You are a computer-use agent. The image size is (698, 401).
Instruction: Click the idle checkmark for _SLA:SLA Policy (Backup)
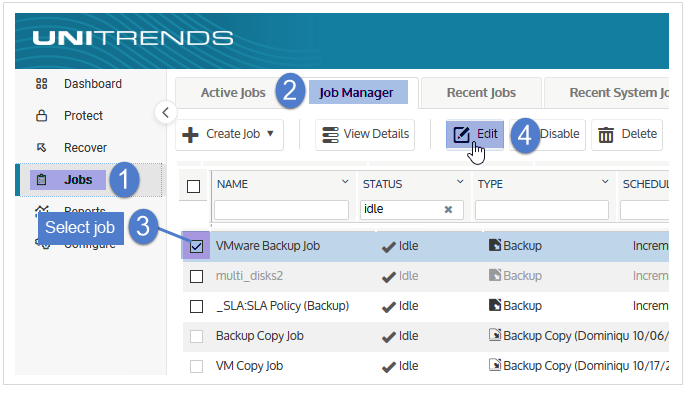(389, 307)
